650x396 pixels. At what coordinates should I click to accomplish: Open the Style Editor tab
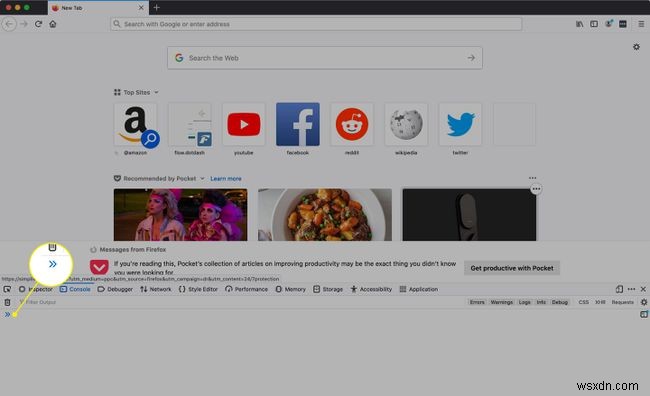click(198, 289)
